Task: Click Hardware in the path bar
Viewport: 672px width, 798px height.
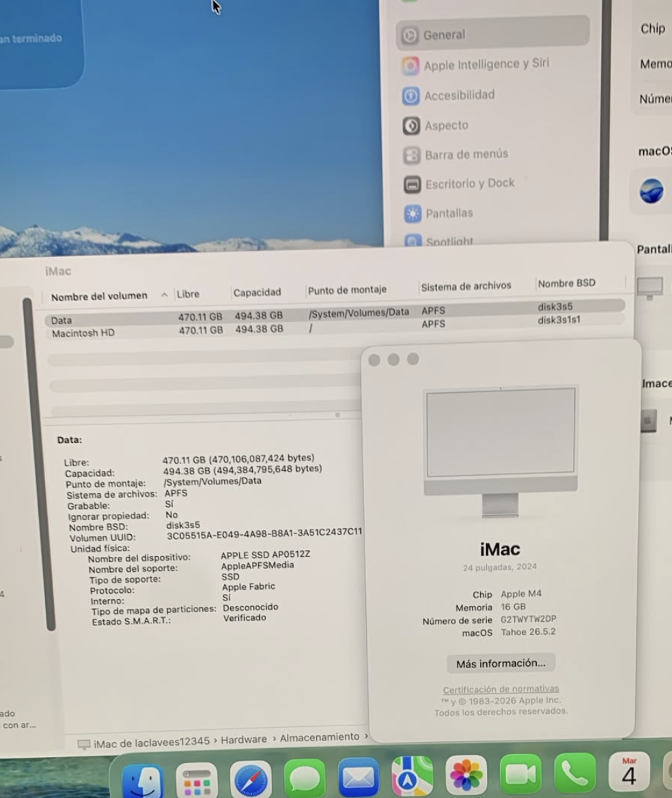Action: (x=244, y=739)
